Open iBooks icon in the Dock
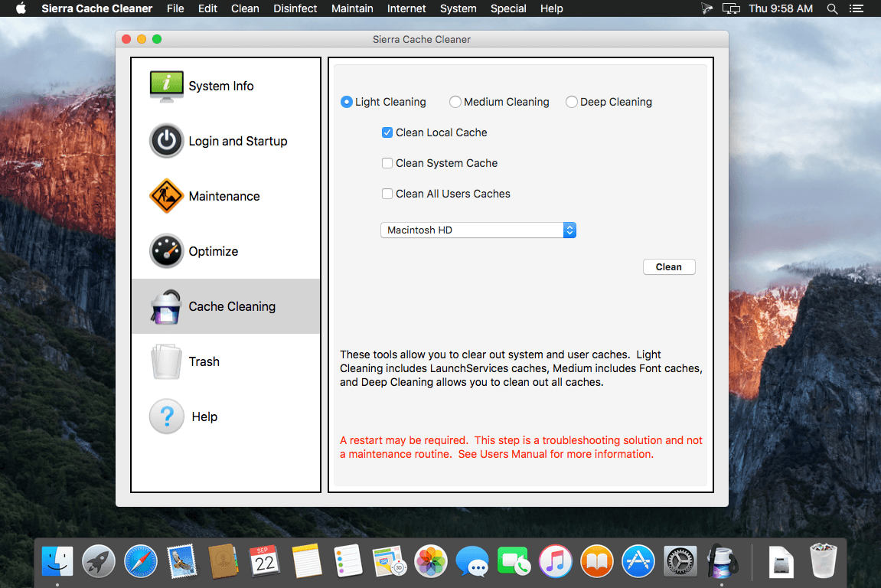881x588 pixels. coord(597,561)
